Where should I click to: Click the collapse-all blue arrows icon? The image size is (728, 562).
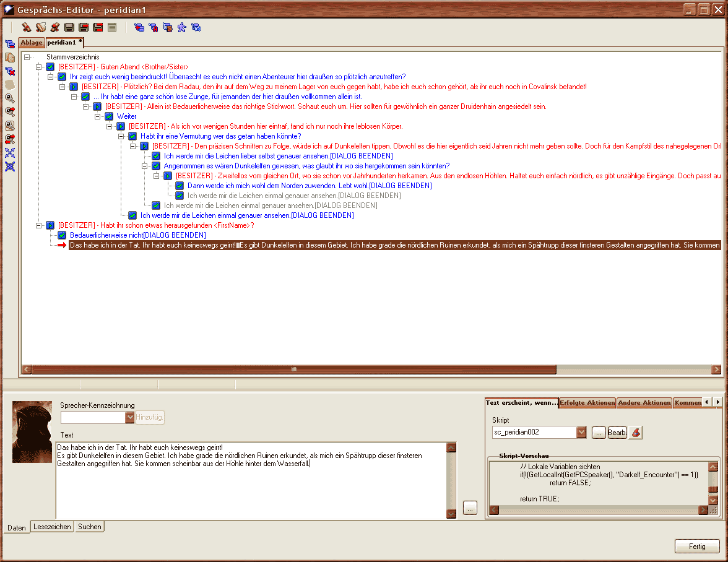coord(10,166)
